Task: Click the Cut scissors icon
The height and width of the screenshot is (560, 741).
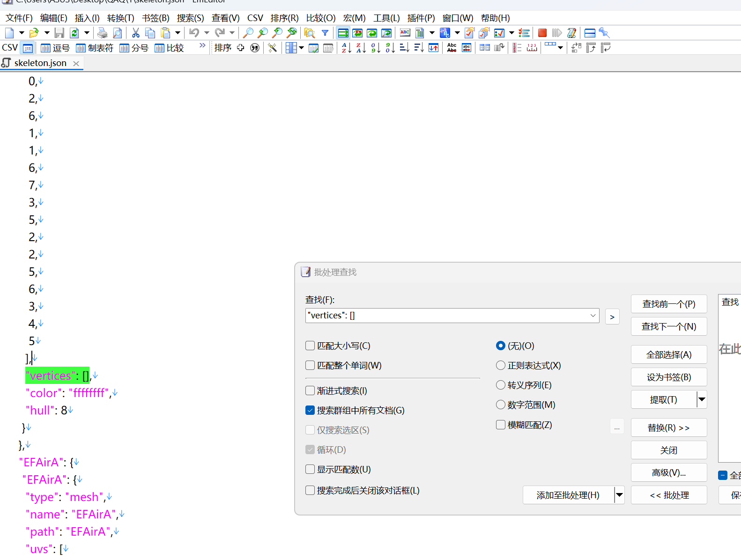Action: pos(136,33)
